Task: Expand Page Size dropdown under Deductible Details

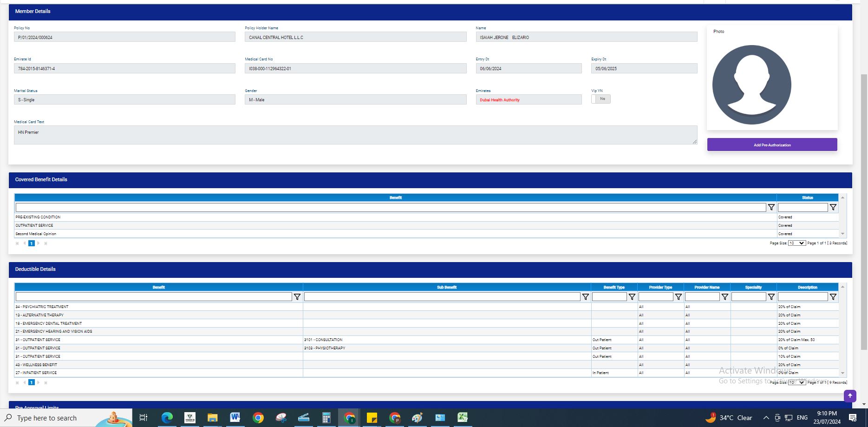Action: 796,382
